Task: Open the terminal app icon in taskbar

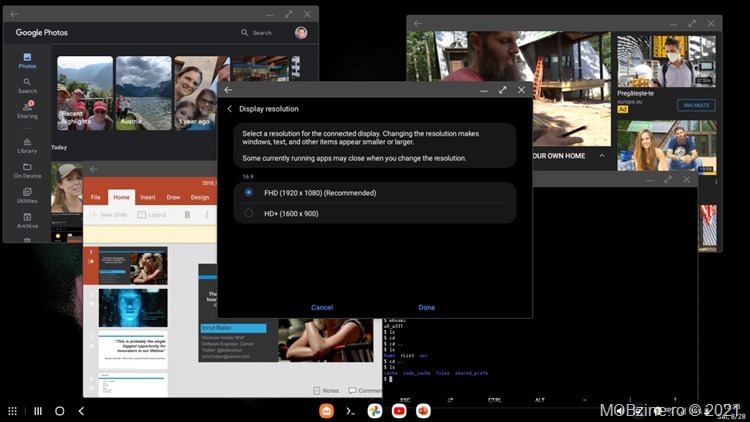Action: coord(350,411)
